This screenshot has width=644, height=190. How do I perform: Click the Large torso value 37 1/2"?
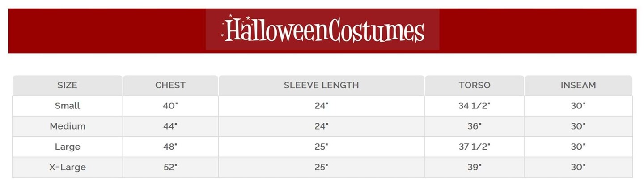(475, 147)
